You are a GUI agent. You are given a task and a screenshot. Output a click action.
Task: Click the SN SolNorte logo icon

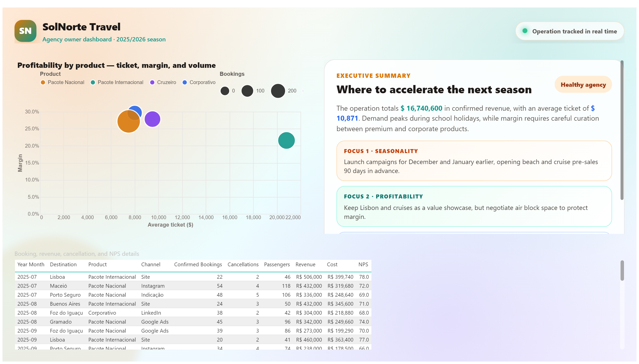(25, 31)
